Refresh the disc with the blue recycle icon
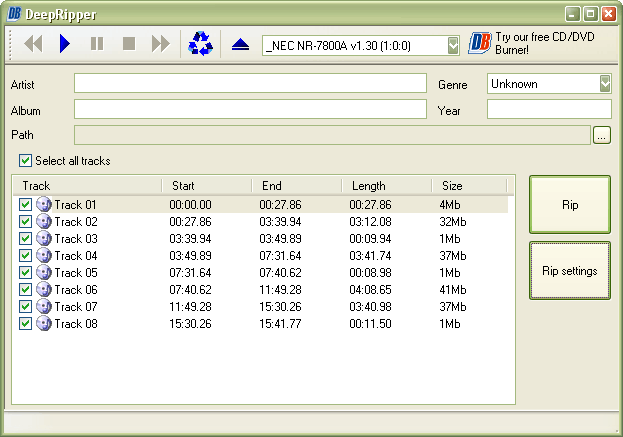Screen dimensions: 623x437 [201, 44]
